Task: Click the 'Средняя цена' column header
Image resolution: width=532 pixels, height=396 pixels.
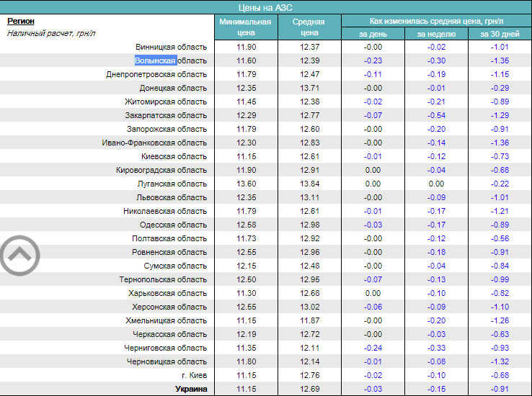Action: click(x=309, y=27)
